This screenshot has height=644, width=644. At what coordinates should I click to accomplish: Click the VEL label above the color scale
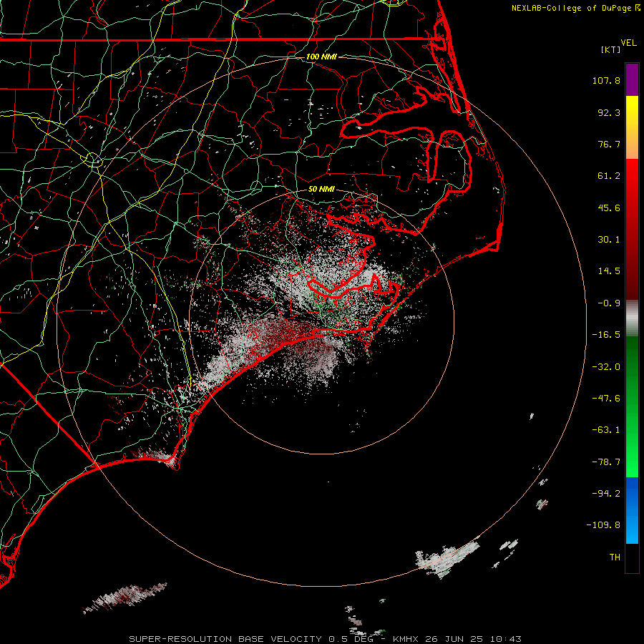coord(628,43)
